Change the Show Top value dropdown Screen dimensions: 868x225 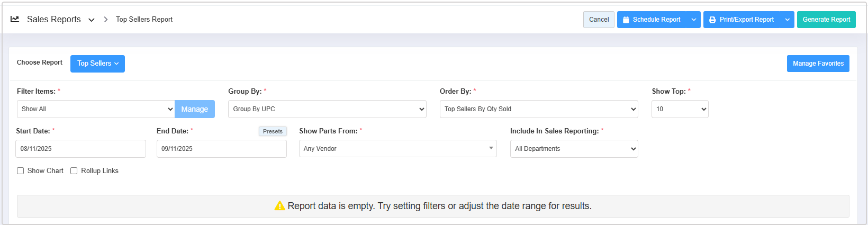[x=680, y=109]
